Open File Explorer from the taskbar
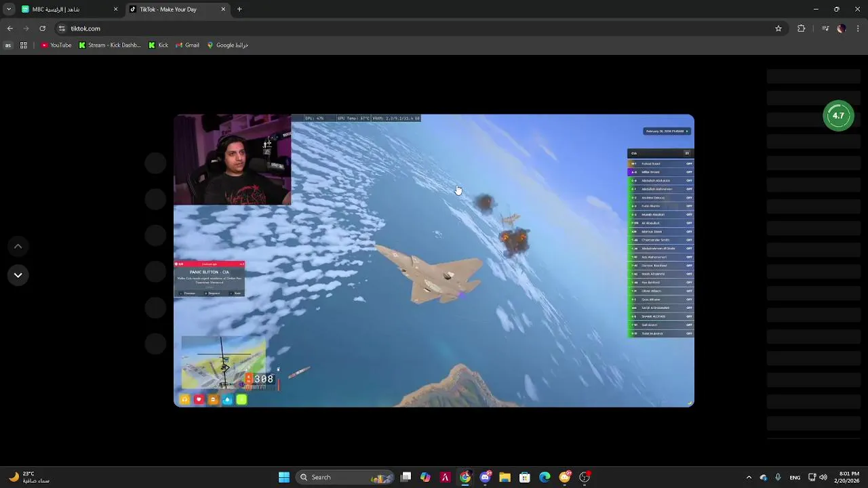868x488 pixels. pos(505,477)
